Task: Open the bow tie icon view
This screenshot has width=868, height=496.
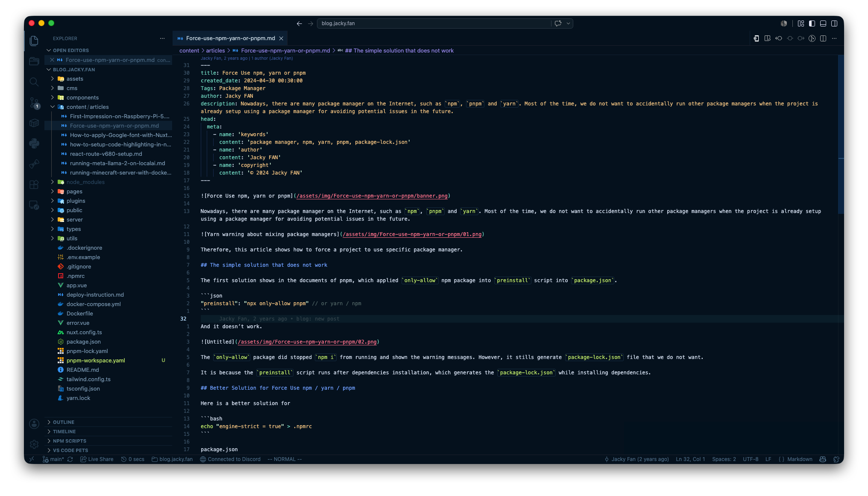Action: pyautogui.click(x=34, y=164)
